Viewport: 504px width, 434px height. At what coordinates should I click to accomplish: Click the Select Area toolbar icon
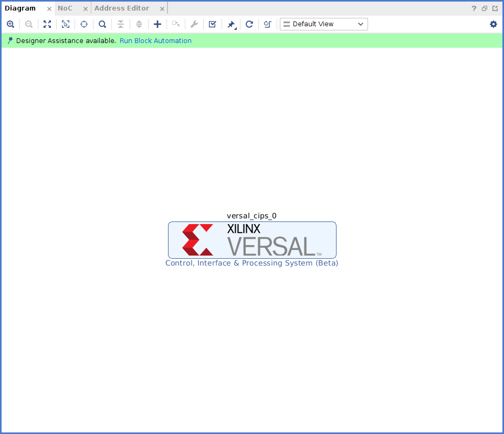[x=66, y=24]
